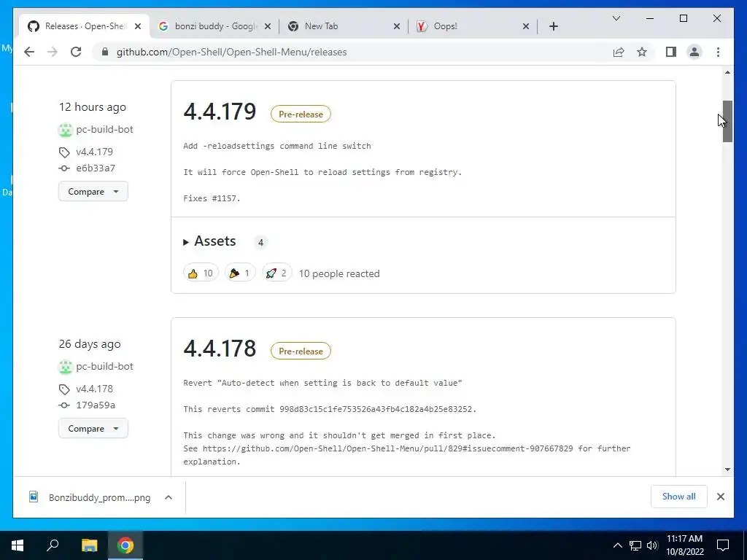Open options chevron for downloaded png

tap(169, 497)
